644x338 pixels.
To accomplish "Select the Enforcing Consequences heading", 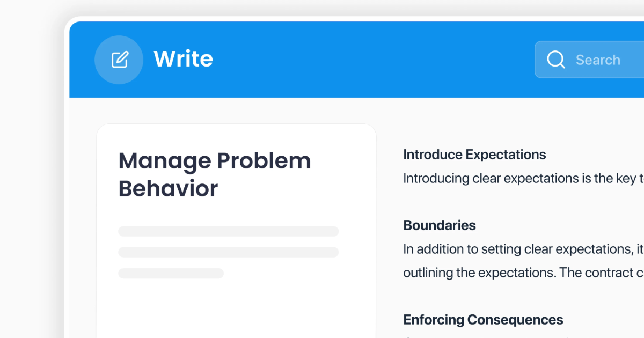I will click(x=483, y=320).
